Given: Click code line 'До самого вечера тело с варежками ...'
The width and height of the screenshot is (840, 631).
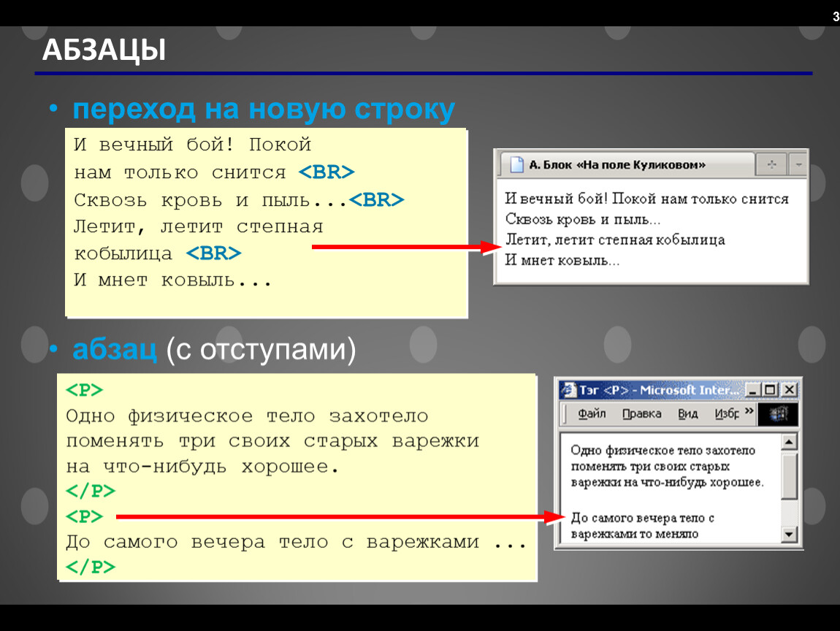Looking at the screenshot, I should point(297,542).
